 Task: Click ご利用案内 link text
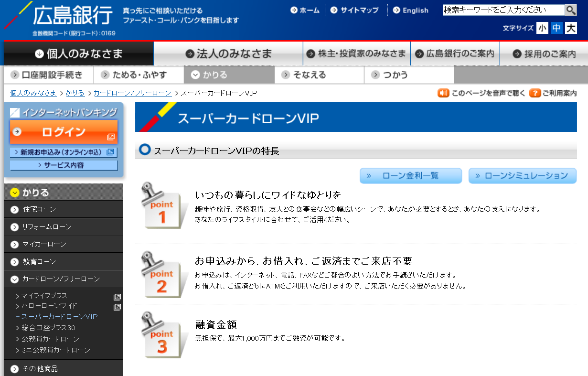pyautogui.click(x=559, y=93)
